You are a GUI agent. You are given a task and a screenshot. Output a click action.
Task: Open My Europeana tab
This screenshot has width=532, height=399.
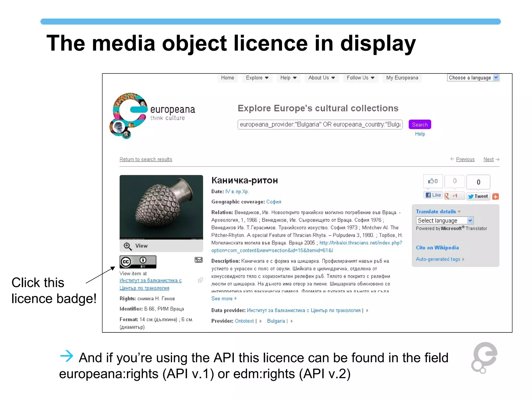coord(402,78)
